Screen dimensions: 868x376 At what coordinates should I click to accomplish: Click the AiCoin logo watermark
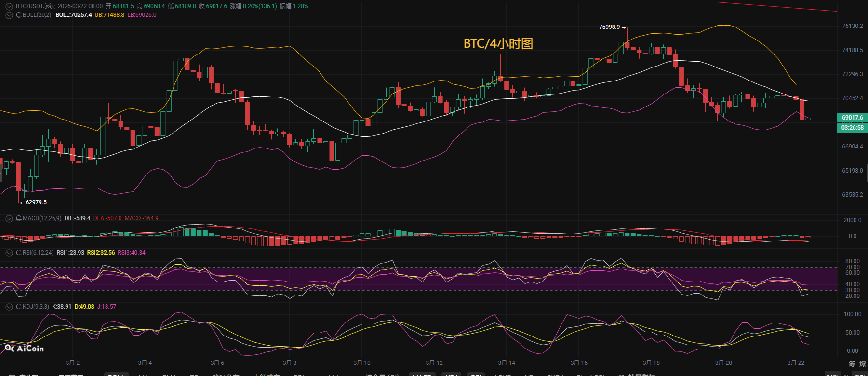24,348
